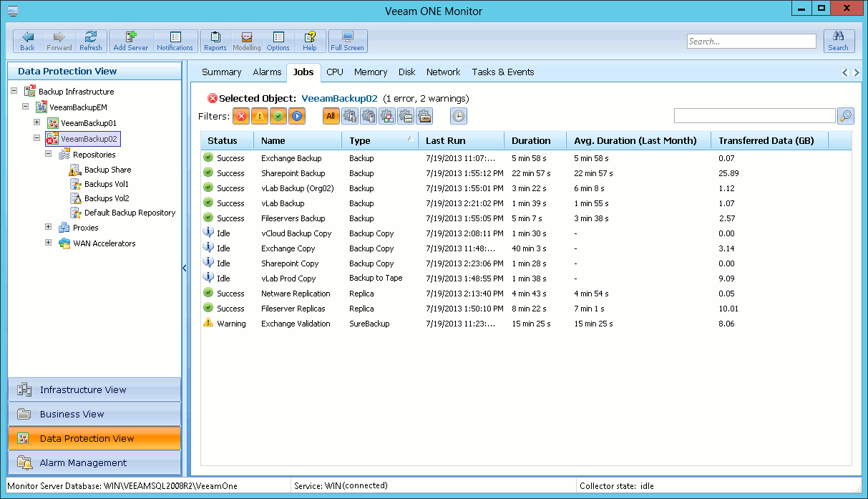This screenshot has width=868, height=499.
Task: Collapse the VeeamBackupEM tree node
Action: 26,107
